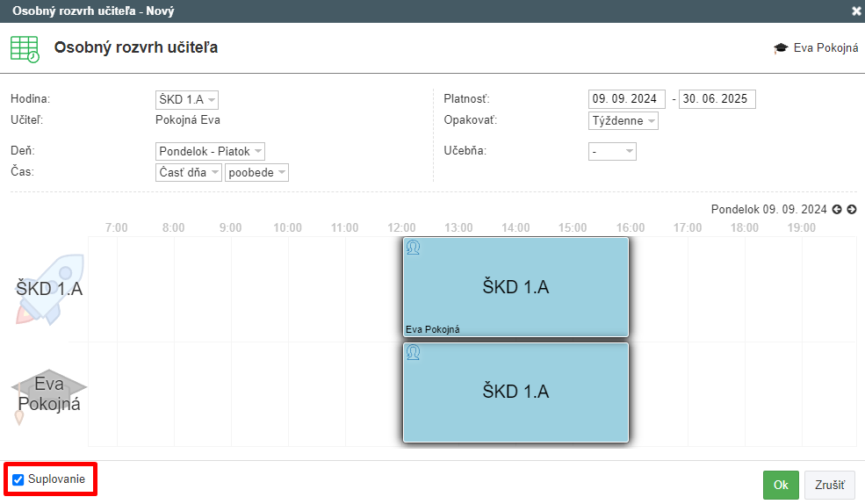This screenshot has height=504, width=865.
Task: Open the Učebňa classroom dropdown
Action: click(x=612, y=151)
